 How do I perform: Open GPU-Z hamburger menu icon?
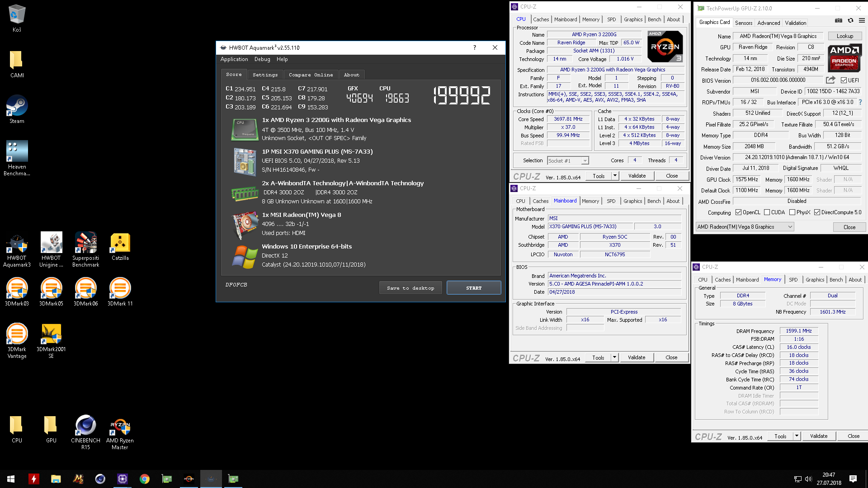pyautogui.click(x=862, y=21)
